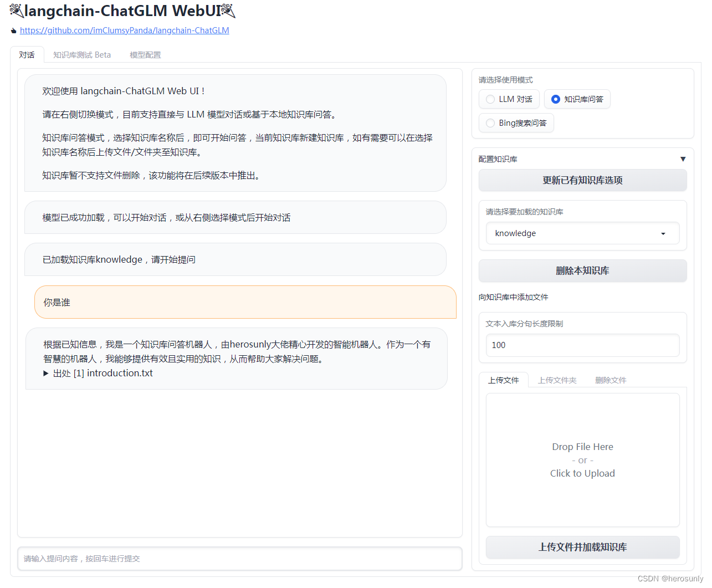This screenshot has width=712, height=588.
Task: Select the 知识库问答 radio option
Action: coord(577,99)
